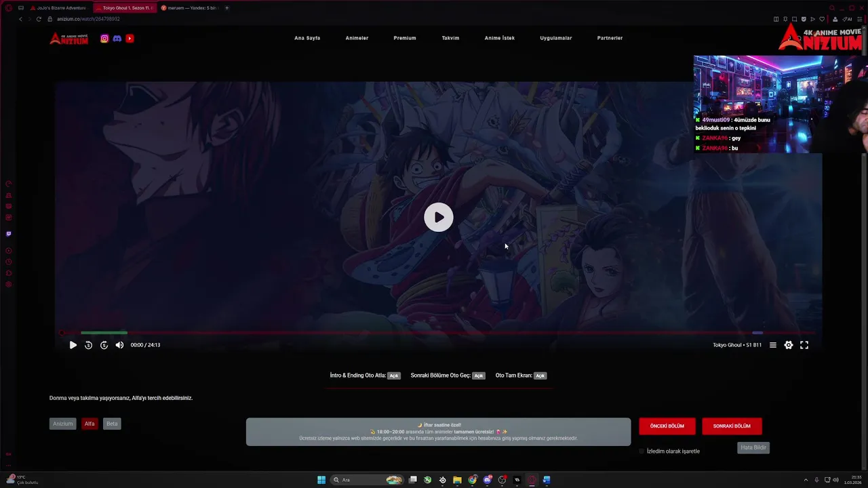
Task: Switch to the JoJo's Bizarre Adventure tab
Action: (x=58, y=7)
